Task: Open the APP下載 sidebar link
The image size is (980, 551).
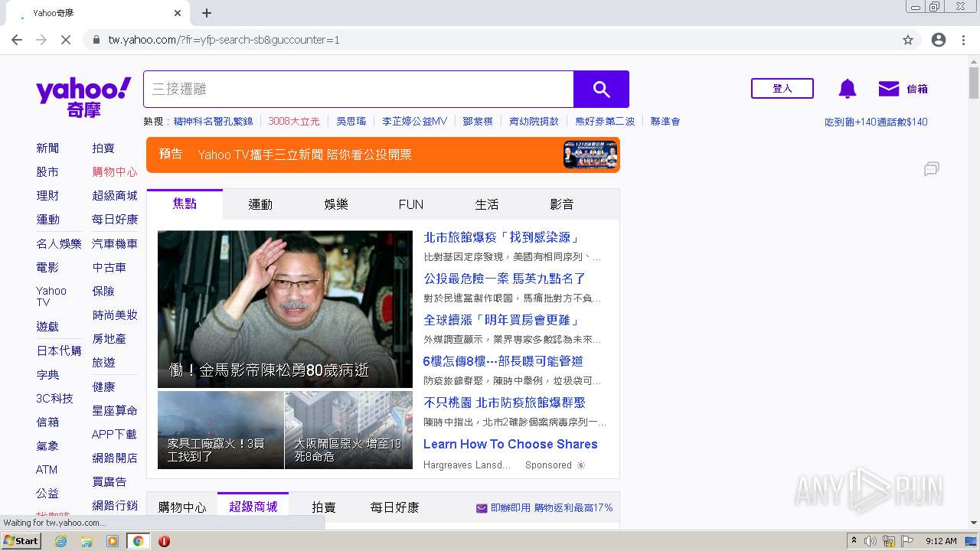Action: (114, 435)
